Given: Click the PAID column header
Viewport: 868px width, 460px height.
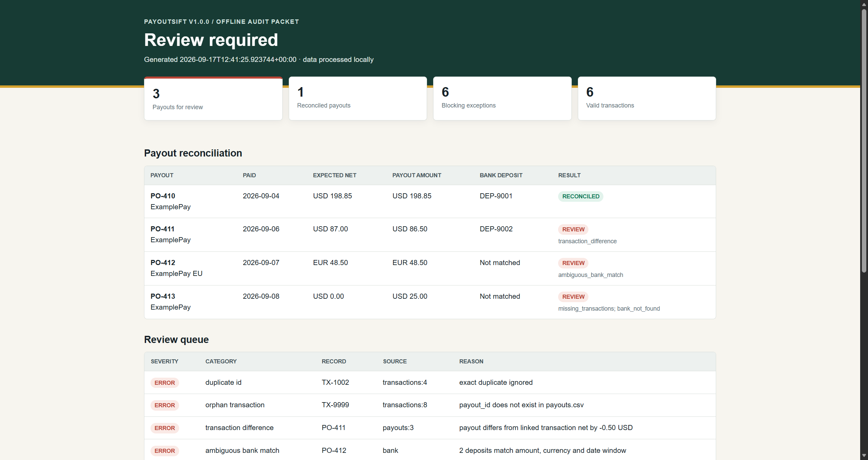Looking at the screenshot, I should tap(249, 175).
